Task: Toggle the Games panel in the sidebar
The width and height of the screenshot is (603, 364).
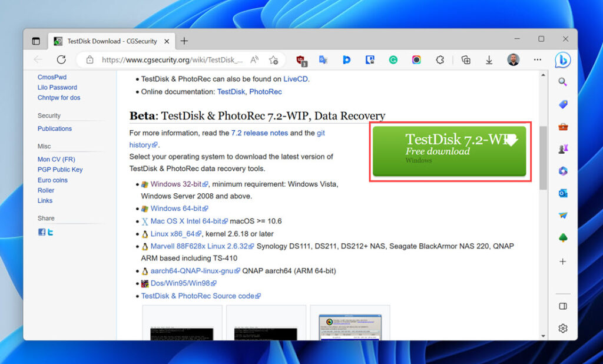Action: pos(562,148)
